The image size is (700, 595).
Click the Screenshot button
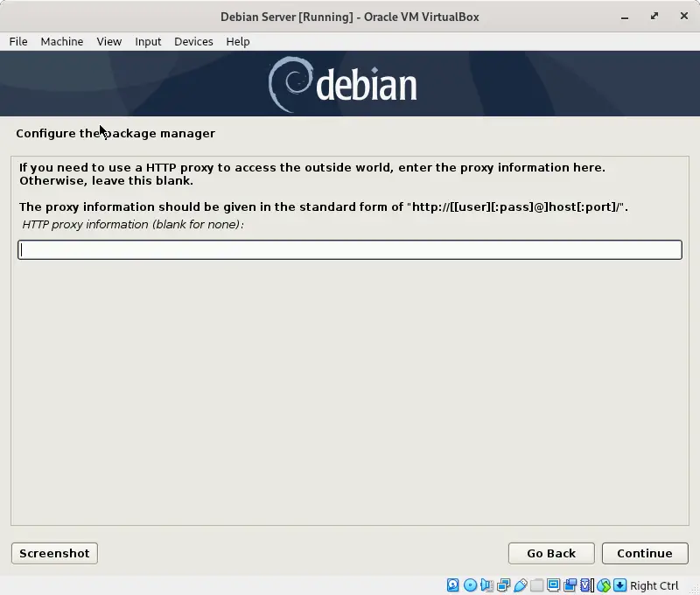54,553
